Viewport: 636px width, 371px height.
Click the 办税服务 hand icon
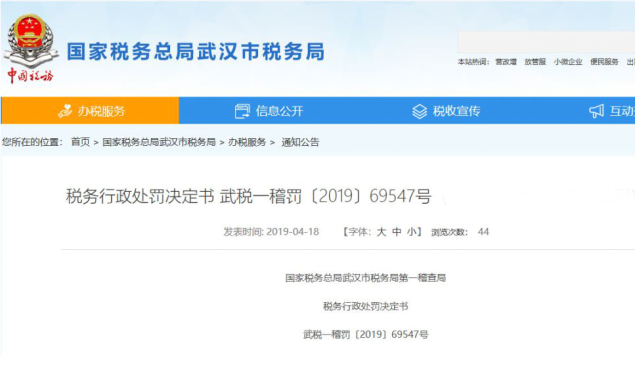[65, 111]
